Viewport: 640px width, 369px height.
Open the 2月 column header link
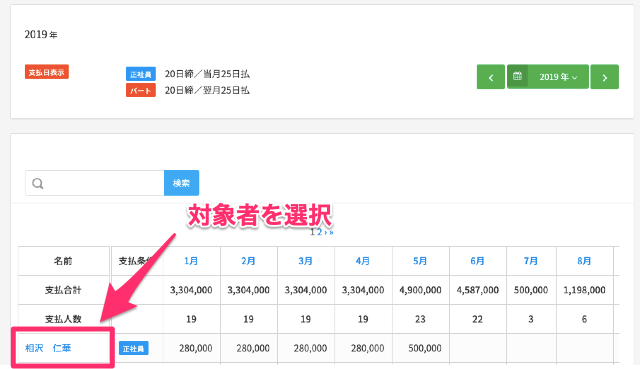[x=248, y=261]
